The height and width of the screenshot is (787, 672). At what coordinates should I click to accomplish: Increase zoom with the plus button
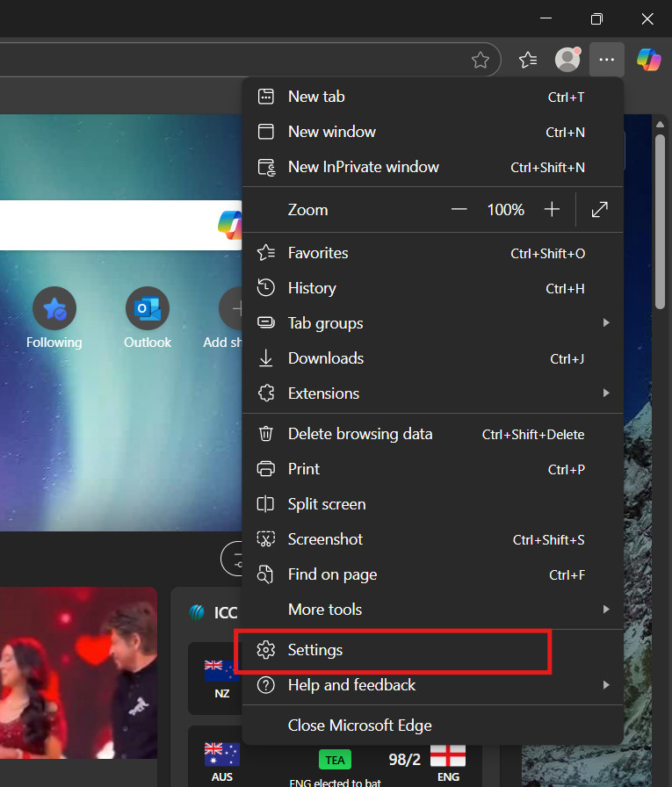click(552, 209)
